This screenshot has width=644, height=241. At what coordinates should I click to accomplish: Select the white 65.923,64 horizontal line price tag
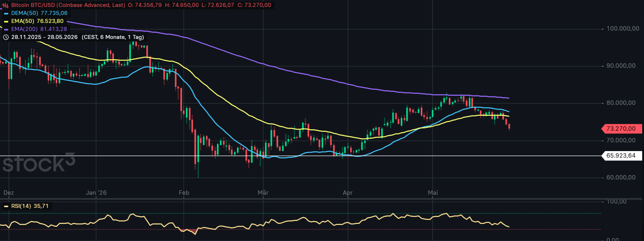[621, 156]
